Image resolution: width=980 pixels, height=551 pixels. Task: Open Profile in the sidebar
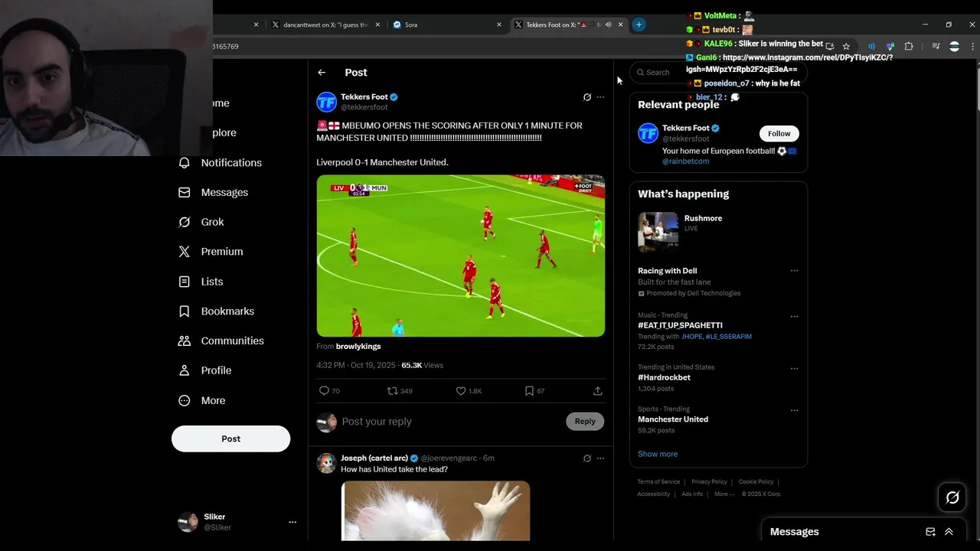(204, 370)
